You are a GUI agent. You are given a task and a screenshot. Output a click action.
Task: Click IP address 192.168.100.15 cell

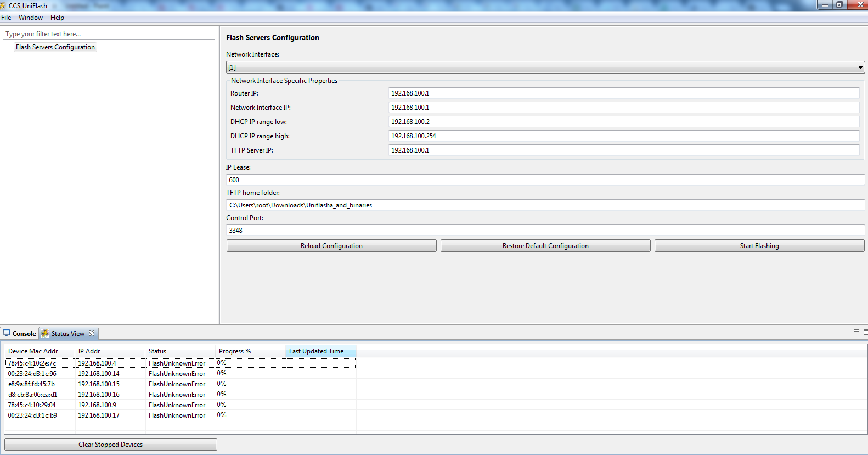click(99, 384)
